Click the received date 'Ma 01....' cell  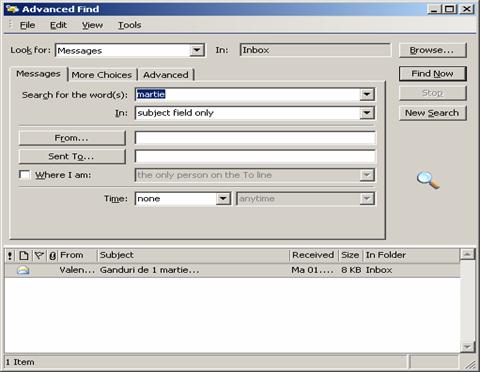point(312,270)
